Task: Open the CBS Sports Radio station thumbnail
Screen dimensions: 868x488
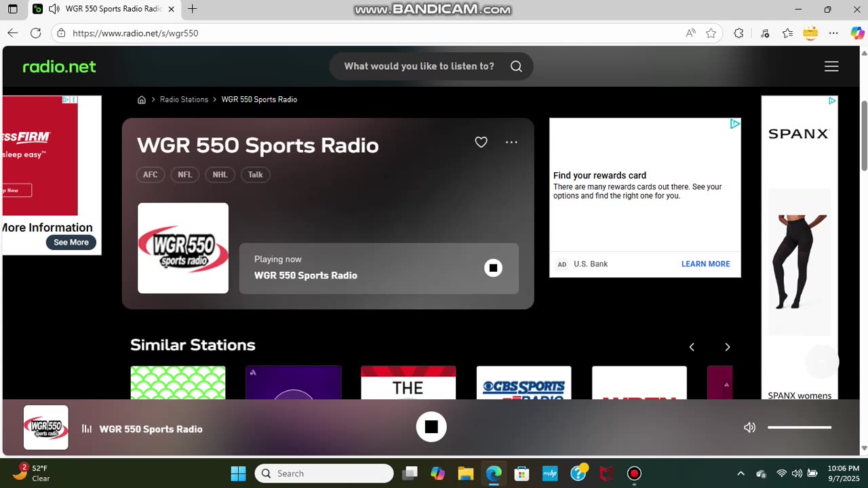Action: coord(524,383)
